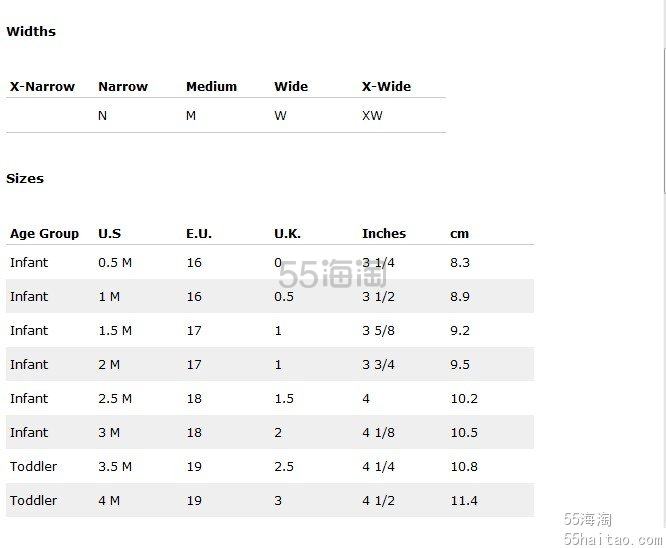This screenshot has width=666, height=548.
Task: Click the vertical scrollbar on the right edge
Action: tap(663, 98)
